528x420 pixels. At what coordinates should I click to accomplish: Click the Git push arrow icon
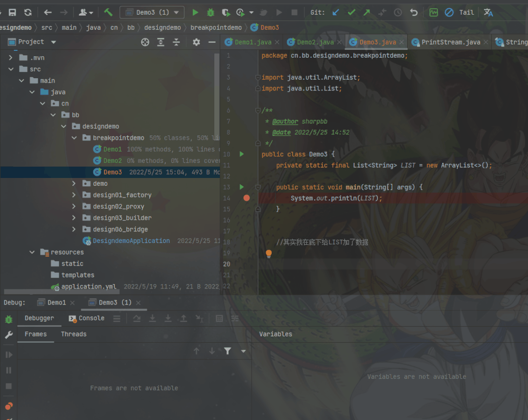367,12
